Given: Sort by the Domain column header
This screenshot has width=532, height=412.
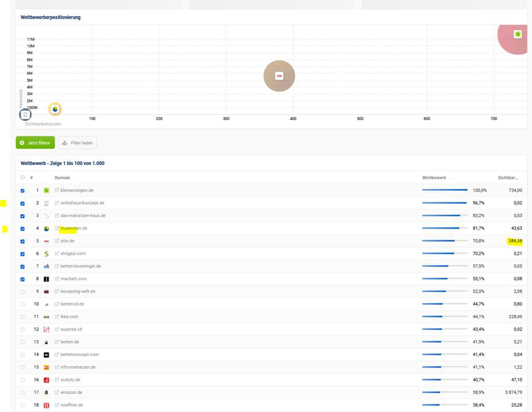Looking at the screenshot, I should pos(61,178).
